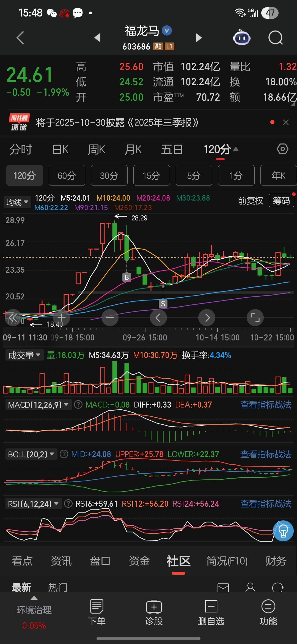Jump to earliest data with double-left arrow
297x644 pixels.
coord(13,318)
